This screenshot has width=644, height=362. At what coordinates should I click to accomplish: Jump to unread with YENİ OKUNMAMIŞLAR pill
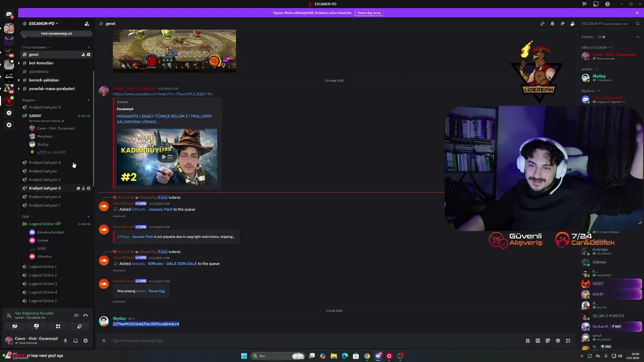click(x=56, y=34)
